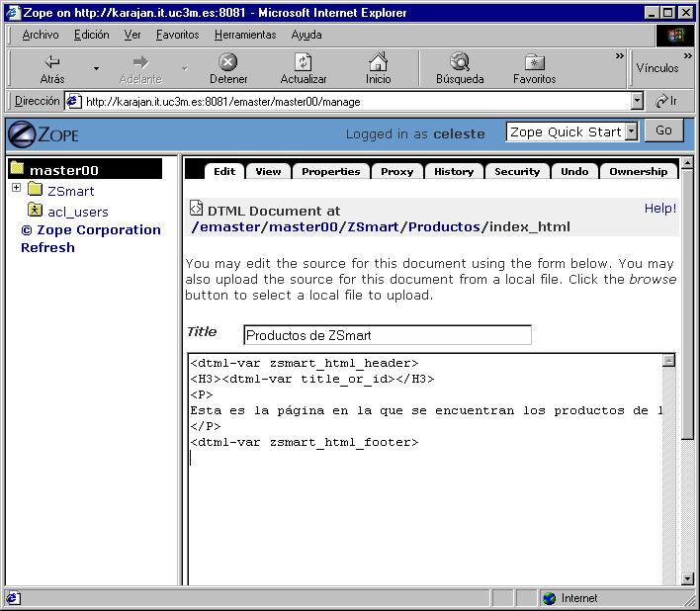Viewport: 700px width, 611px height.
Task: Click the page icon in address bar
Action: coord(74,101)
